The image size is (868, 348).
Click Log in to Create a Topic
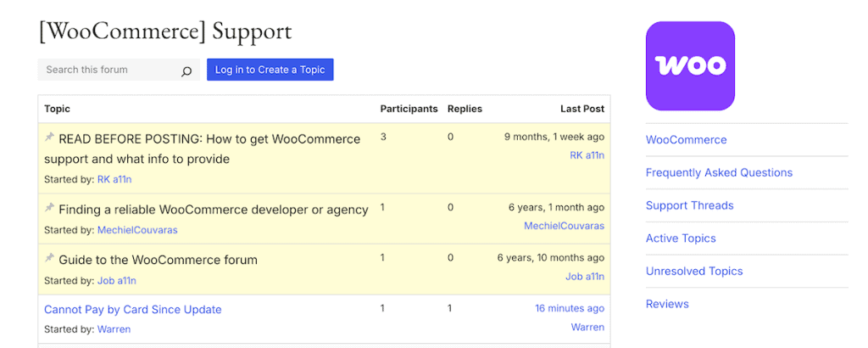pyautogui.click(x=270, y=70)
